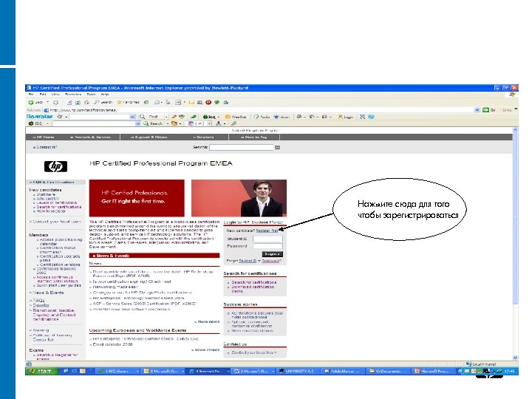Screen dimensions: 532x399
Task: Open the View menu
Action: click(55, 95)
